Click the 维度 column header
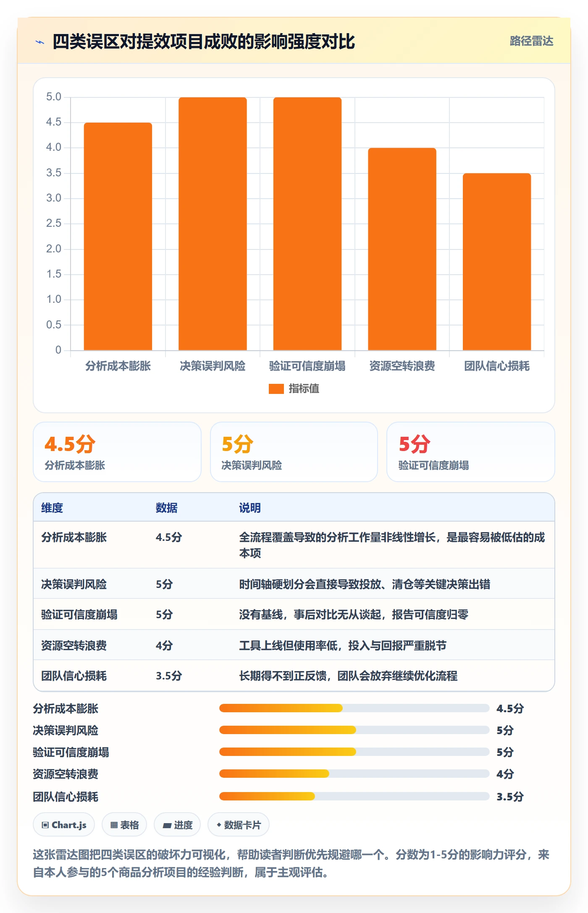The image size is (588, 913). click(52, 508)
